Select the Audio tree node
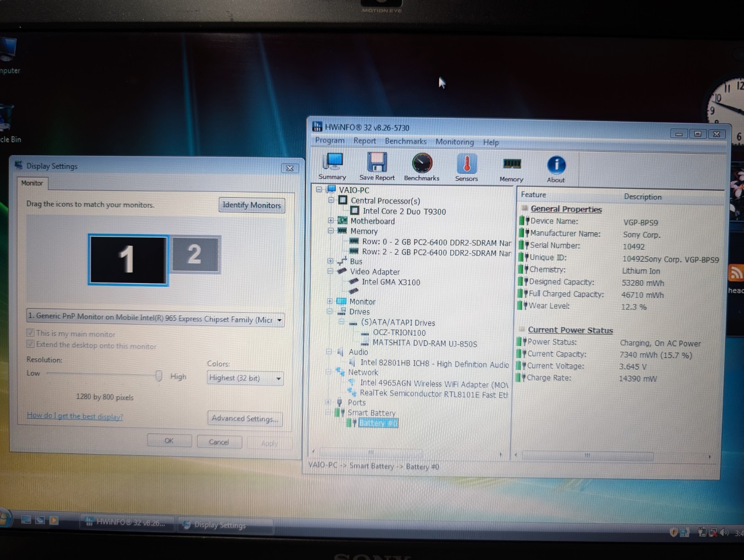The image size is (744, 560). coord(358,352)
